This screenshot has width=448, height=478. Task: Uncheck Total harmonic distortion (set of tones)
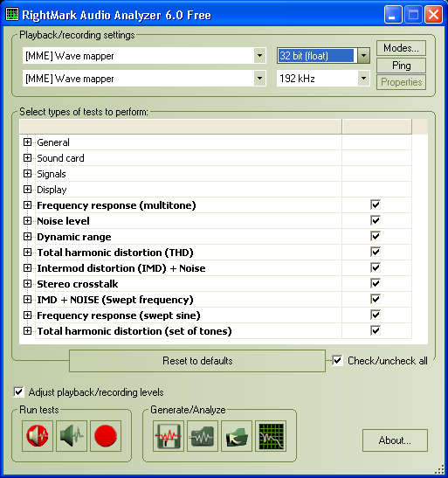376,331
